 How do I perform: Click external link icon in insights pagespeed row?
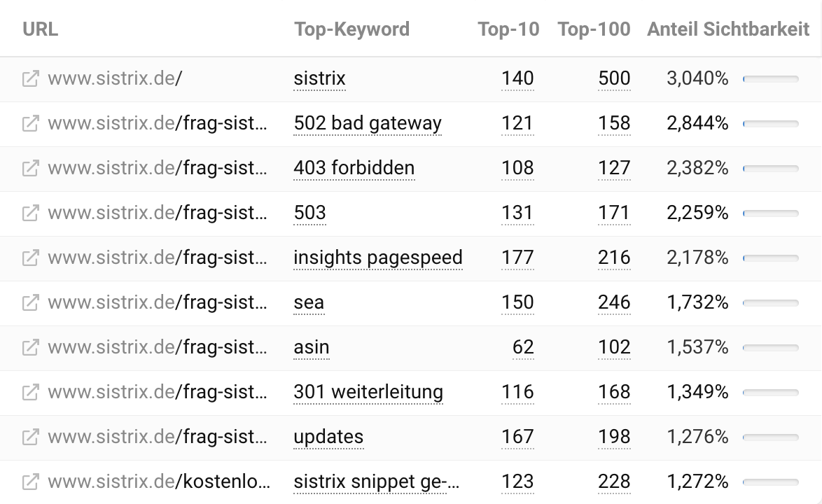click(30, 258)
